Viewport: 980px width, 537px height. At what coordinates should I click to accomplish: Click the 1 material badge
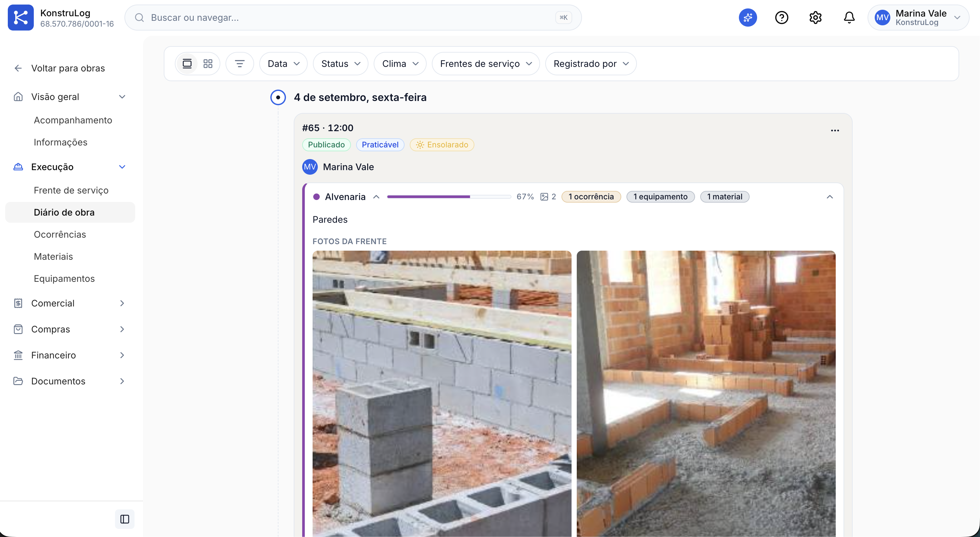(724, 196)
